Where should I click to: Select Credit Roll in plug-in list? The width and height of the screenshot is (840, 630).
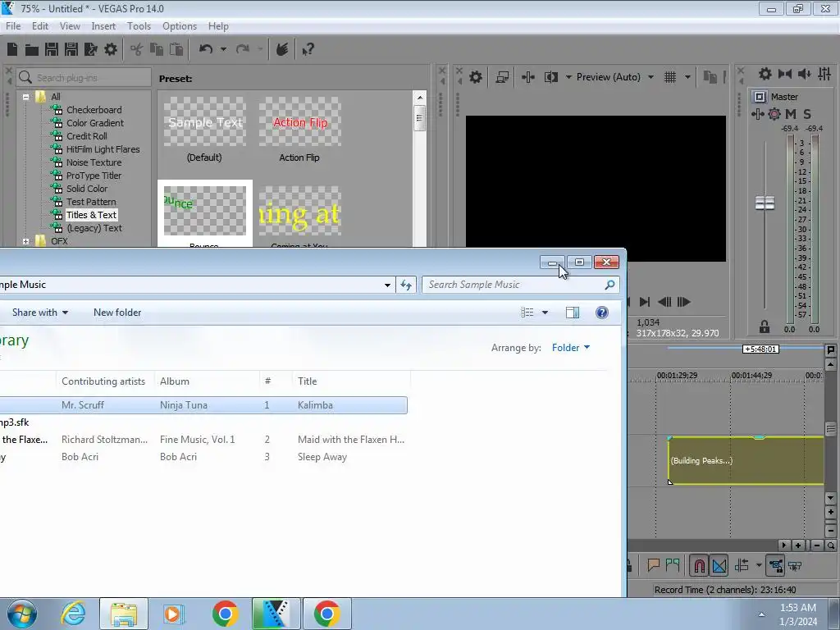click(x=86, y=136)
